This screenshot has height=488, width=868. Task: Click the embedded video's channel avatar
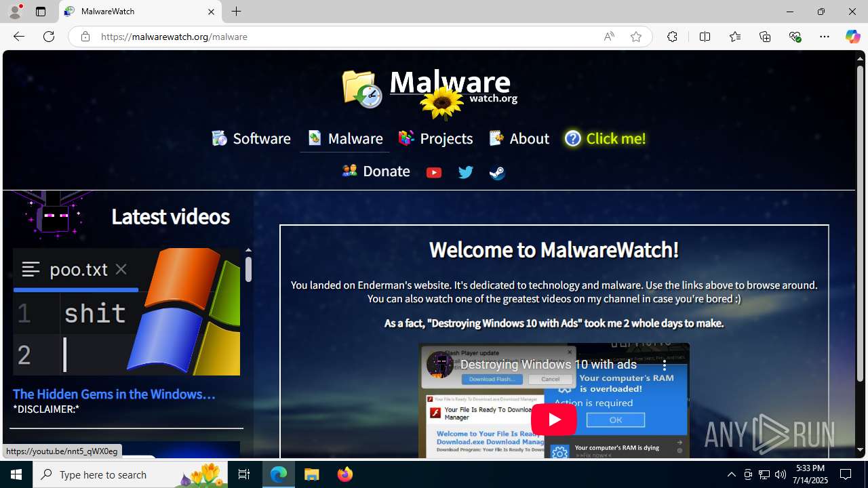439,365
